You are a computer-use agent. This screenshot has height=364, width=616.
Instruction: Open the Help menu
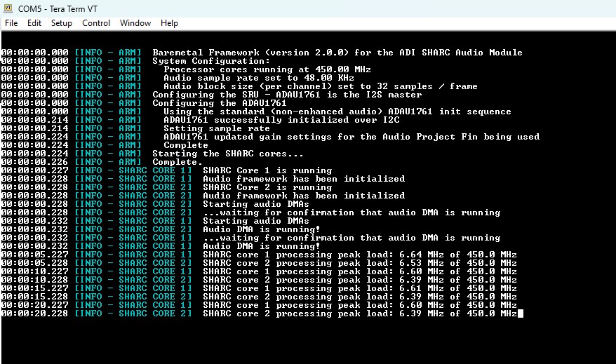169,23
